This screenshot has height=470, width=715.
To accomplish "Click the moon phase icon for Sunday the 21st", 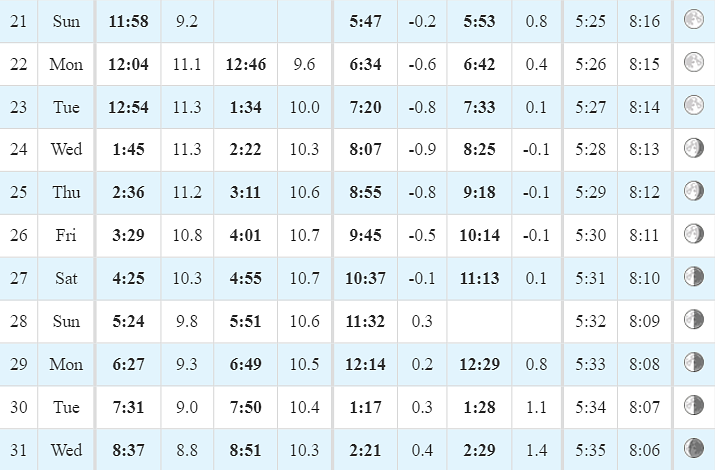I will 694,20.
